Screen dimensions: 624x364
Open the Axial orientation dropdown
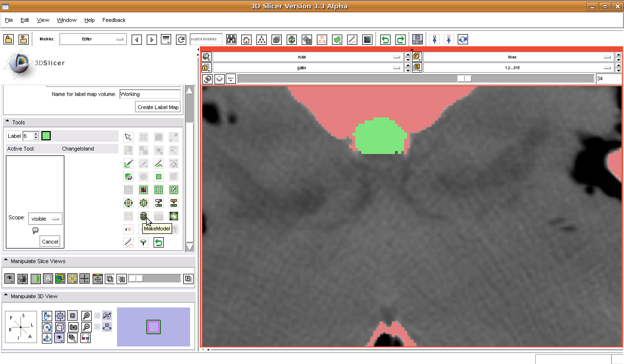[x=308, y=57]
